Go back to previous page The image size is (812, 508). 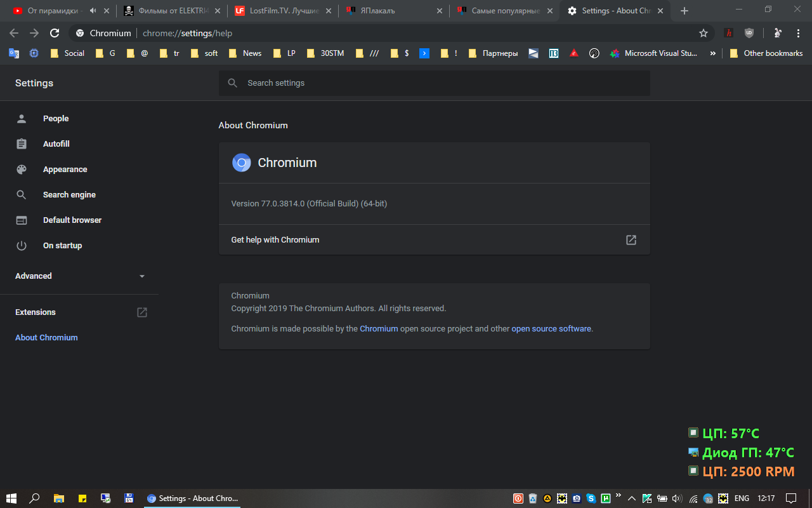point(14,33)
